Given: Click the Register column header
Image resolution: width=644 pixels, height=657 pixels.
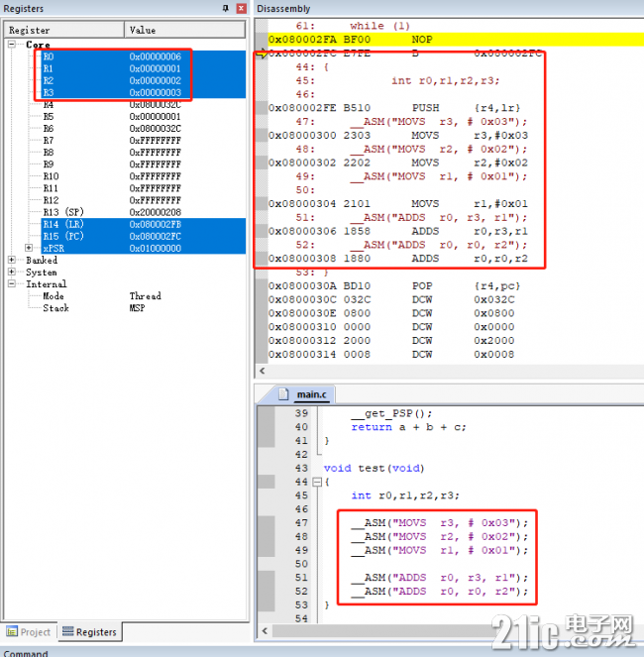Looking at the screenshot, I should point(63,30).
